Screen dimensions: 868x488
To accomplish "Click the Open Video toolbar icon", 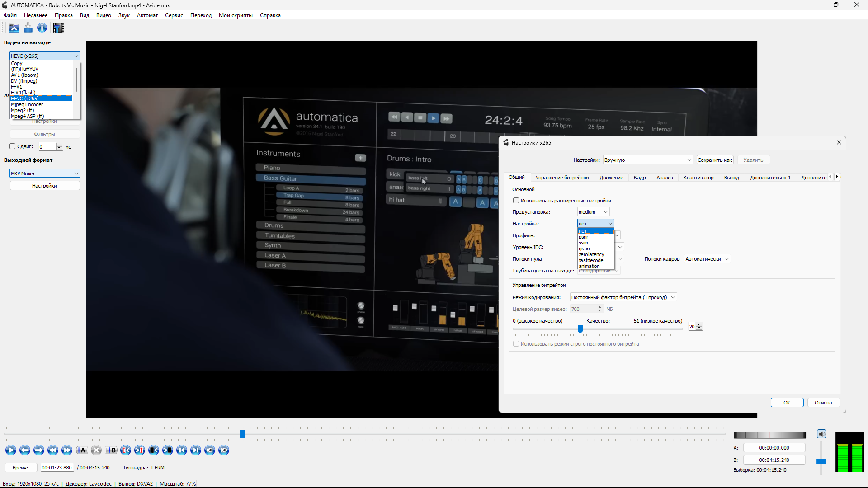I will [14, 28].
